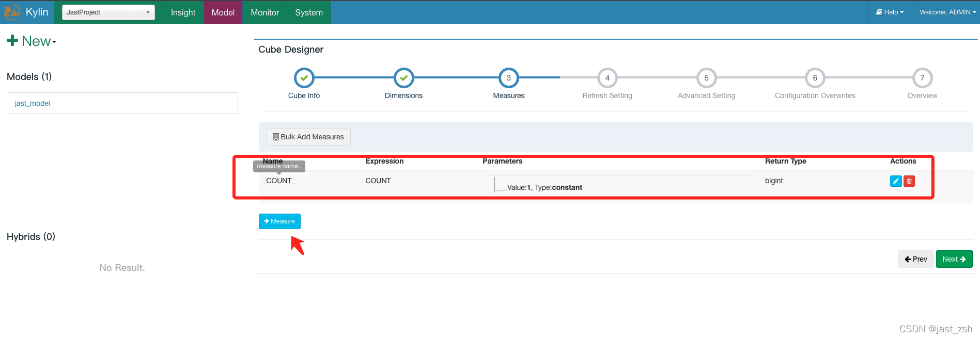The image size is (980, 339).
Task: Click the Kylin logo icon
Action: (11, 12)
